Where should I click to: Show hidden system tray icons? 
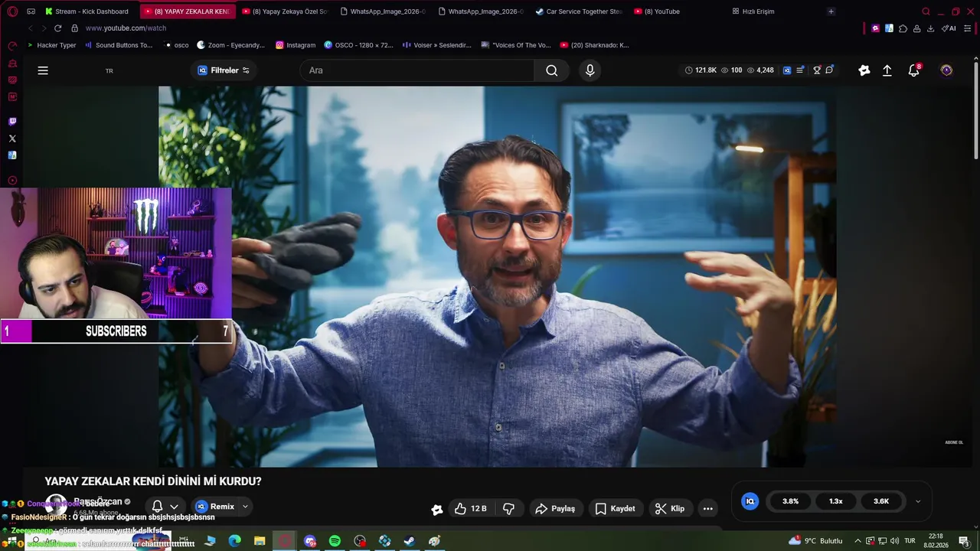(857, 541)
